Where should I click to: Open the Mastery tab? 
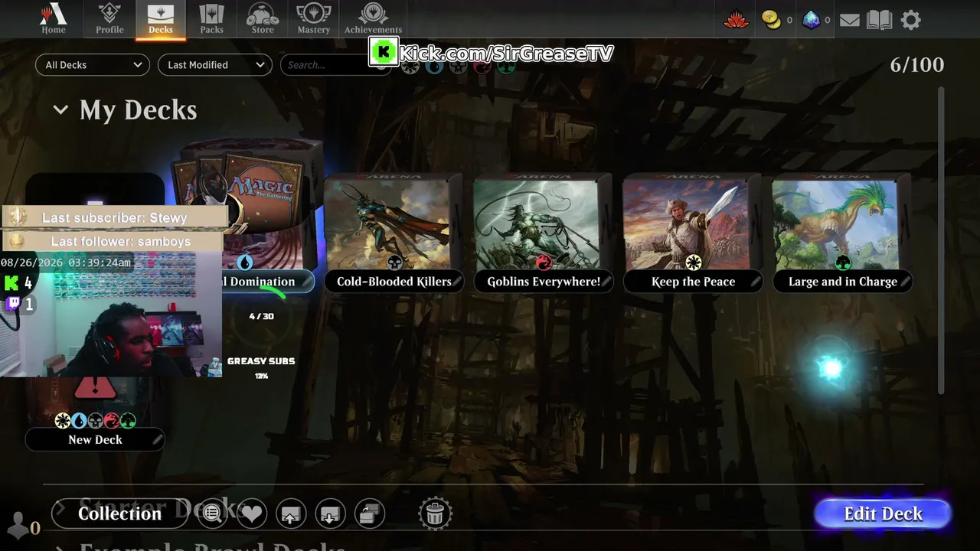point(313,19)
